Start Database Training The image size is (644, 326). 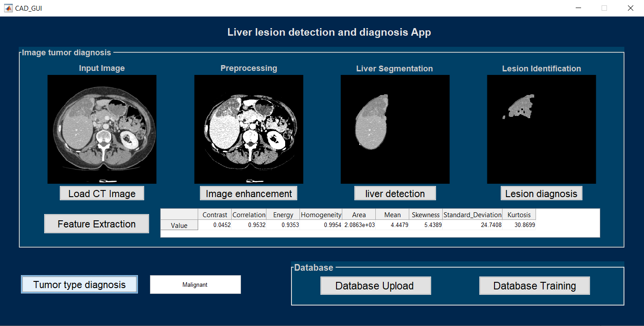coord(534,285)
